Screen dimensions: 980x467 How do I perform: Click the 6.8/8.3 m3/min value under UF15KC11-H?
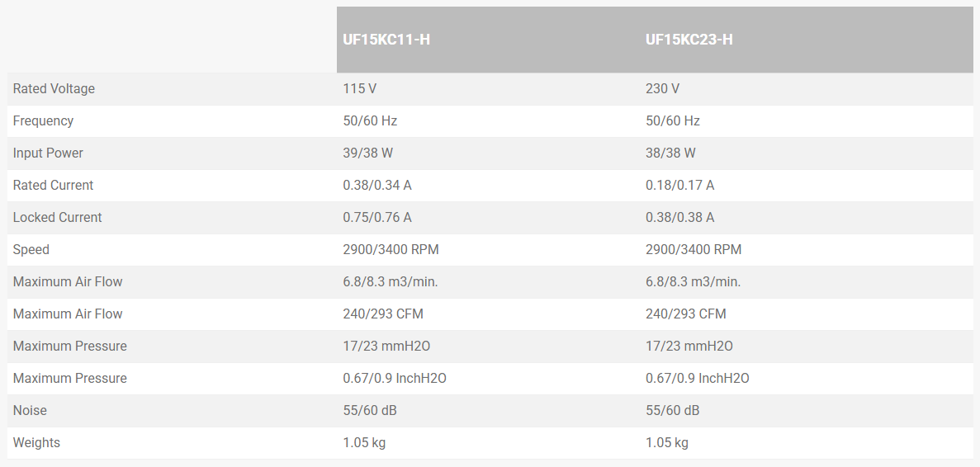[x=391, y=281]
